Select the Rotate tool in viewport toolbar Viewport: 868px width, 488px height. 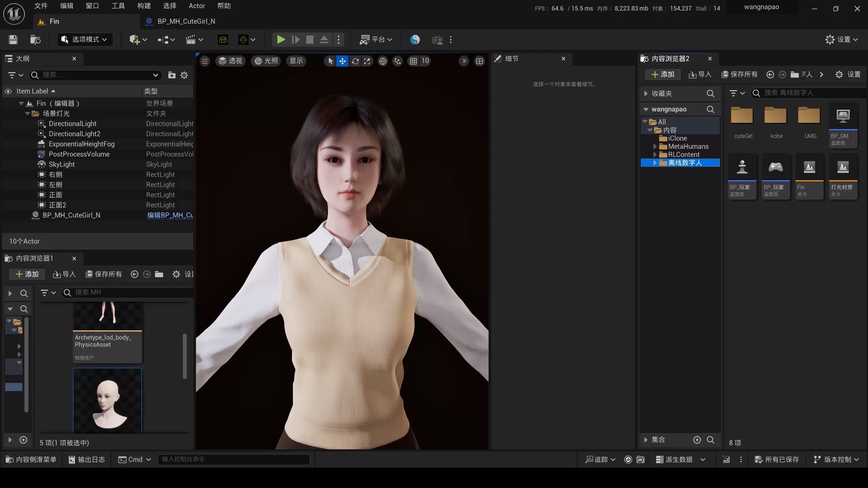coord(355,61)
